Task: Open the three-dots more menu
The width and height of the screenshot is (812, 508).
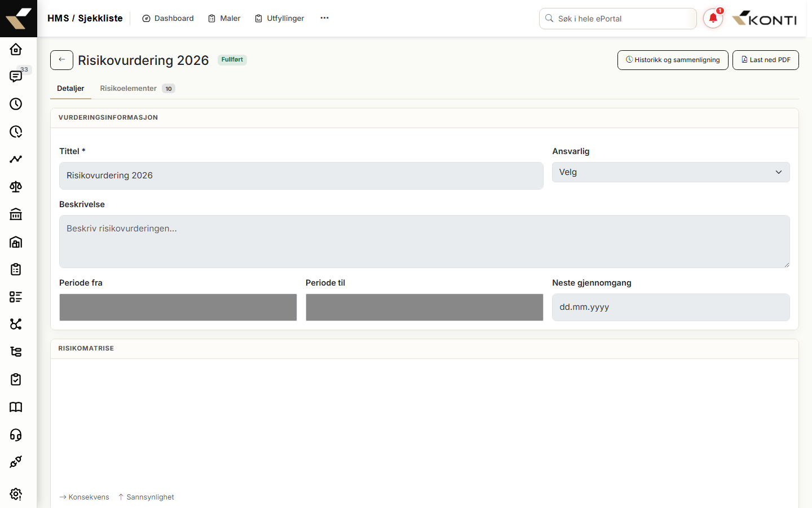Action: click(324, 18)
